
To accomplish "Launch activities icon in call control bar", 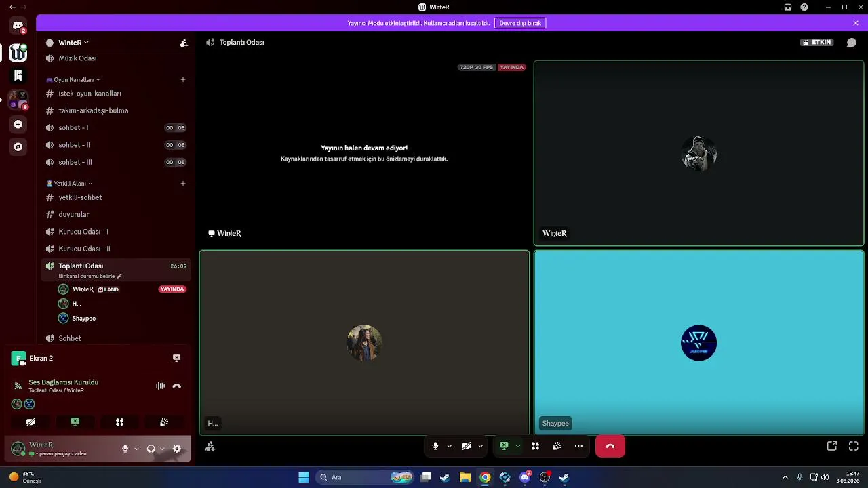I will (535, 446).
